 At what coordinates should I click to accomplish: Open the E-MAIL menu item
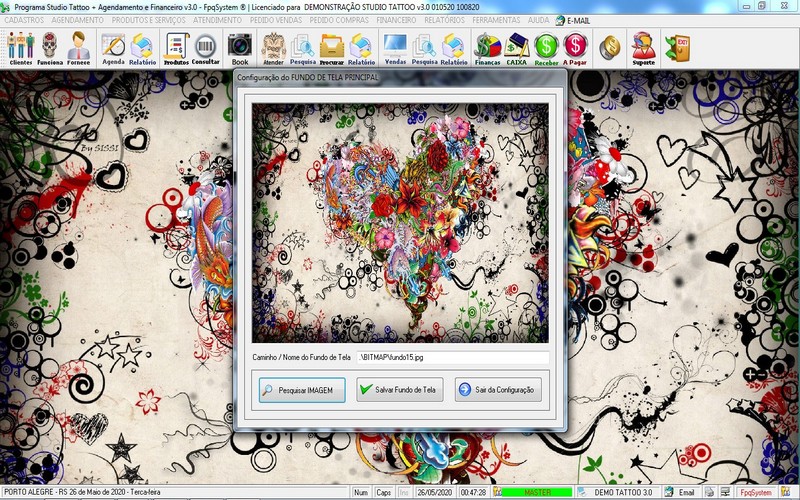click(x=572, y=21)
